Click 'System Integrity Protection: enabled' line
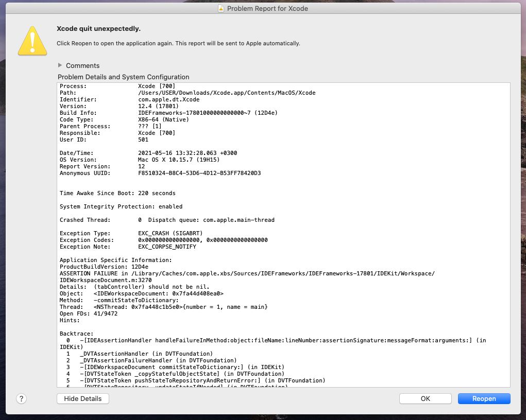This screenshot has width=526, height=420. coord(121,207)
